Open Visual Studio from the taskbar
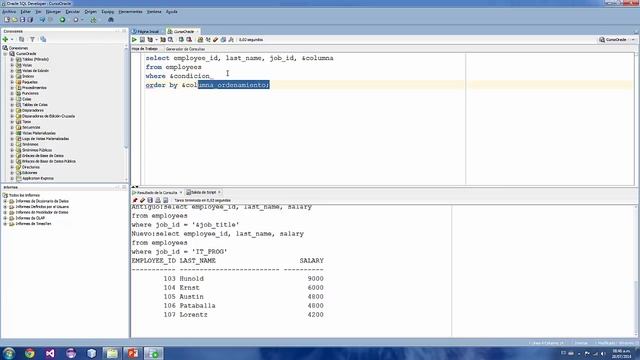 click(x=50, y=353)
